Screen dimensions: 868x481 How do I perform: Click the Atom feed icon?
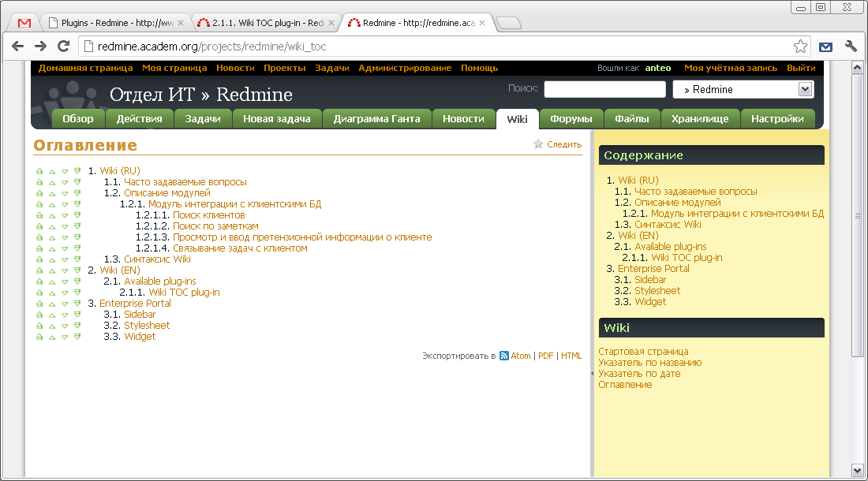point(503,356)
